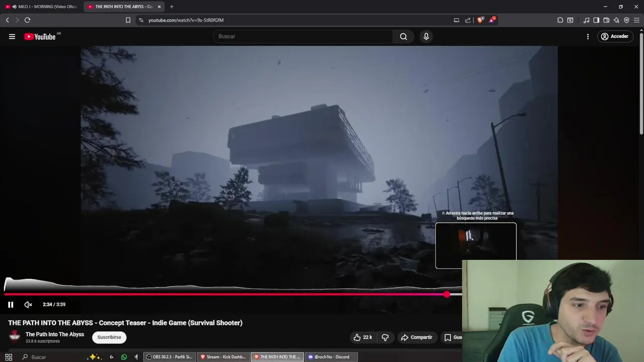
Task: Click into the Buscar search field
Action: coord(303,36)
